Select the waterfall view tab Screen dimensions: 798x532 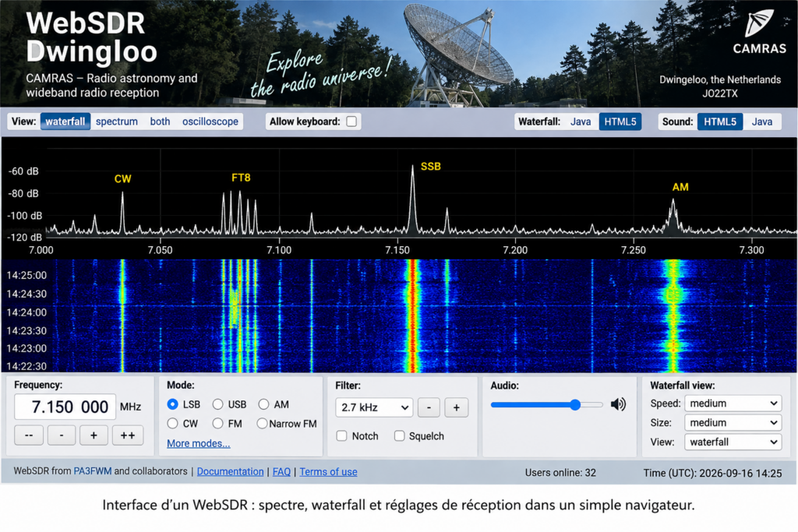click(65, 122)
